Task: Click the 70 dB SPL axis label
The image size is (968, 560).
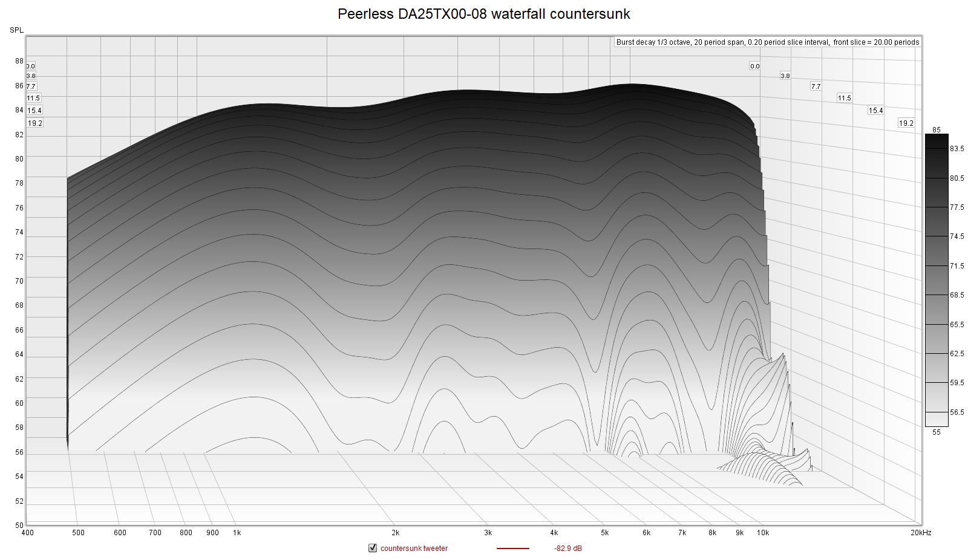Action: pyautogui.click(x=19, y=281)
